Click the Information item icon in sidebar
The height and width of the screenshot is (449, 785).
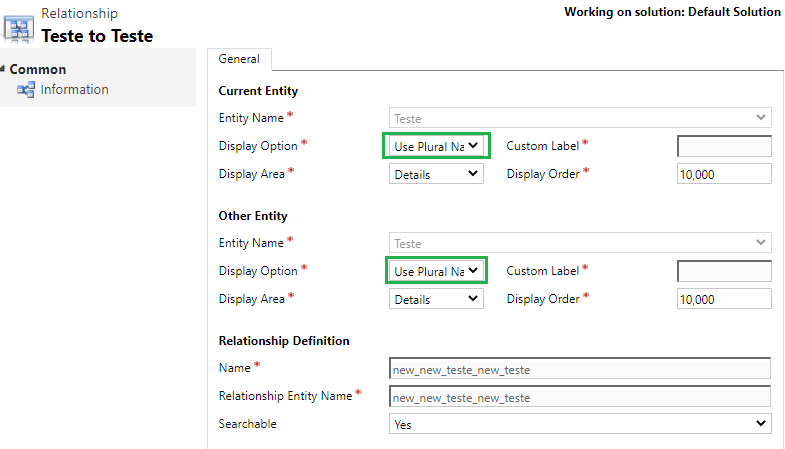coord(26,90)
